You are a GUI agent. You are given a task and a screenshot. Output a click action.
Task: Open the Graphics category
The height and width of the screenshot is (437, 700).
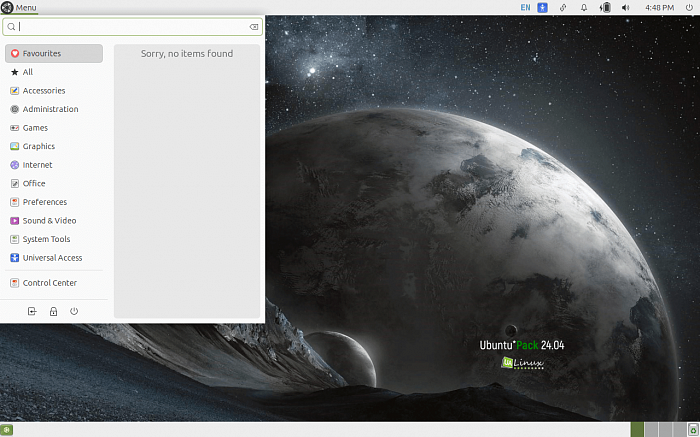coord(54,146)
